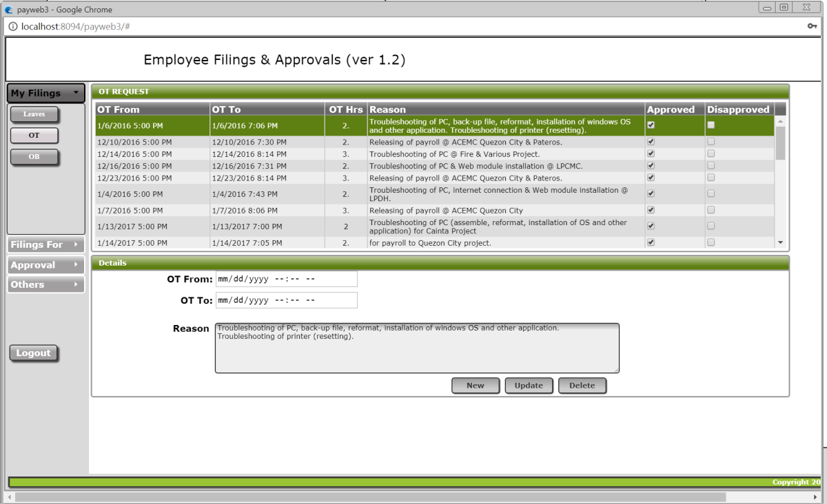The width and height of the screenshot is (827, 504).
Task: Click the Chrome page favicon in title bar
Action: [x=9, y=10]
